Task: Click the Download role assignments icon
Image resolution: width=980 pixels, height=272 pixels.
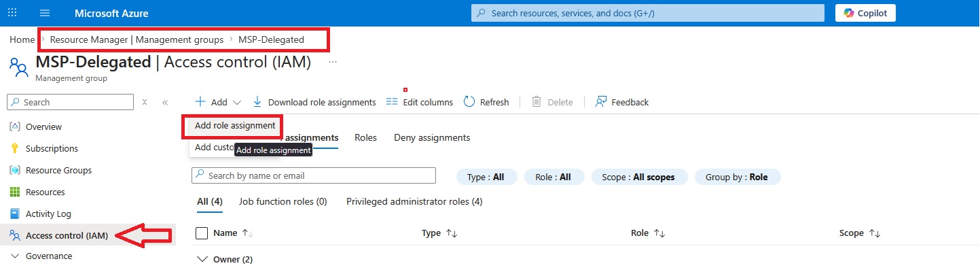Action: coord(257,102)
